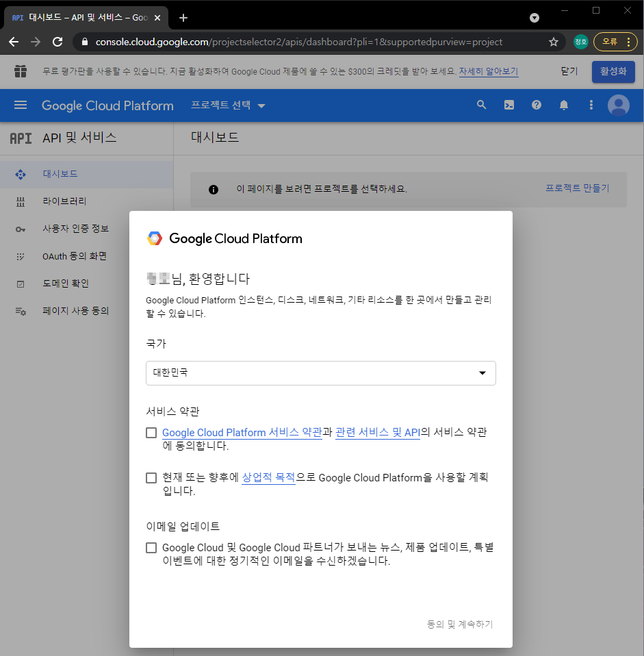The image size is (644, 656).
Task: Click the browser forward arrow
Action: coord(36,42)
